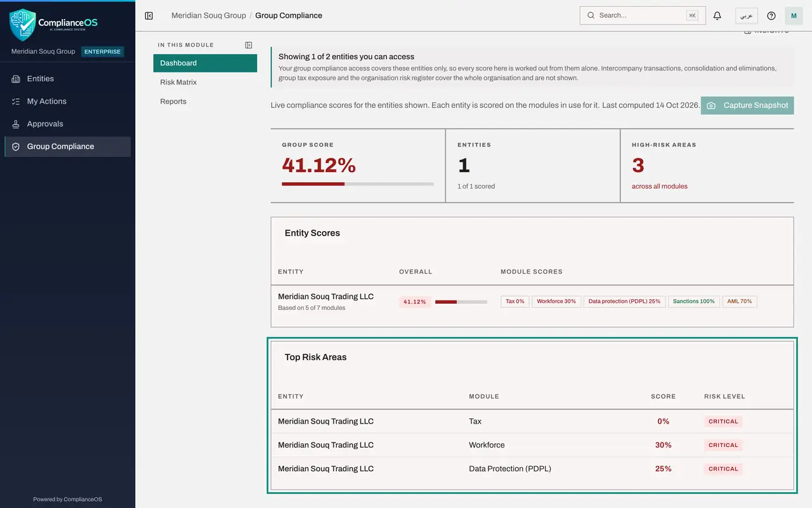The width and height of the screenshot is (812, 508).
Task: Click the magnifier icon in search box
Action: 591,15
